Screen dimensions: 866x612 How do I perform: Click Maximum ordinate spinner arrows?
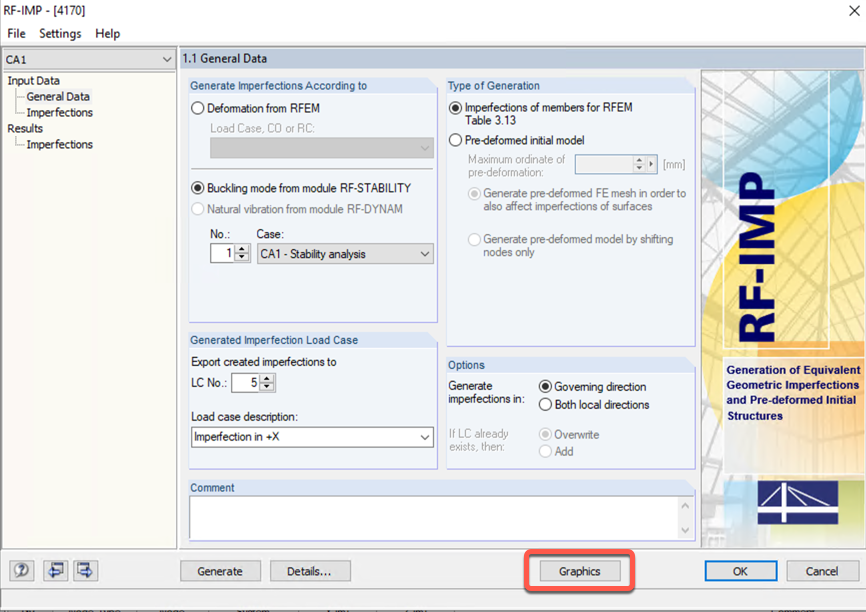(x=639, y=164)
